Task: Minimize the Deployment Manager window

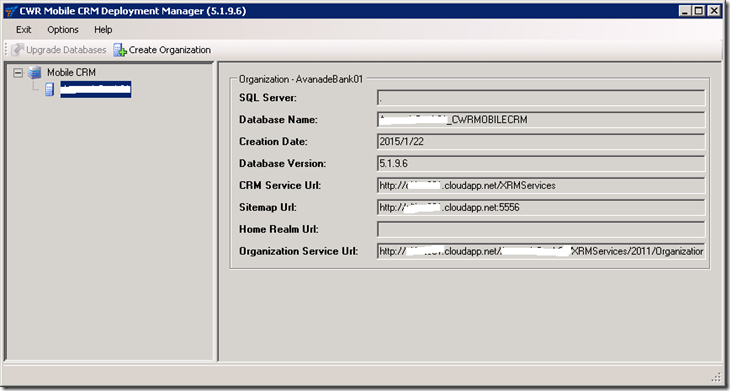Action: pyautogui.click(x=684, y=11)
